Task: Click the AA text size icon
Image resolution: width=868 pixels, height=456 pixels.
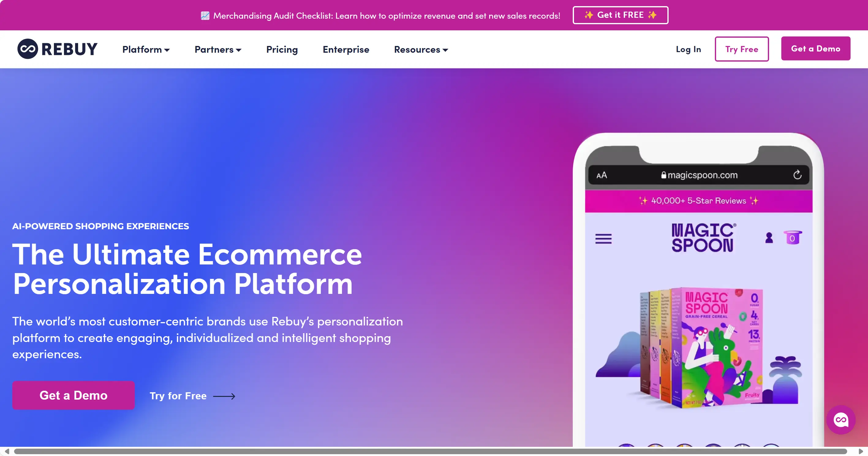Action: tap(602, 175)
